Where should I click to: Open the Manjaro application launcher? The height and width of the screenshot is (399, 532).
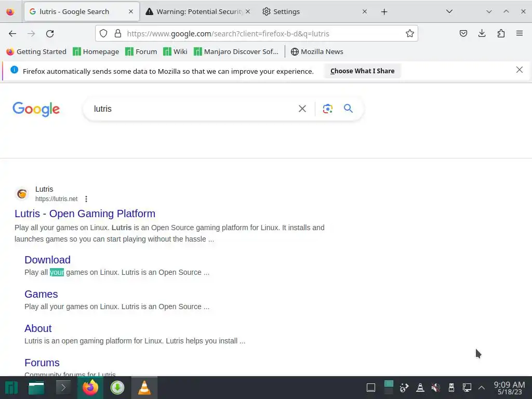(x=11, y=388)
